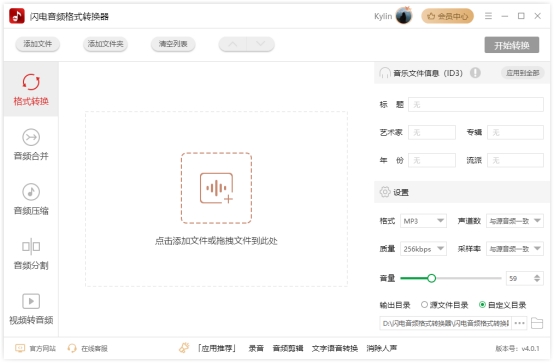This screenshot has width=554, height=363.
Task: Click the 年份 year input field
Action: point(432,160)
